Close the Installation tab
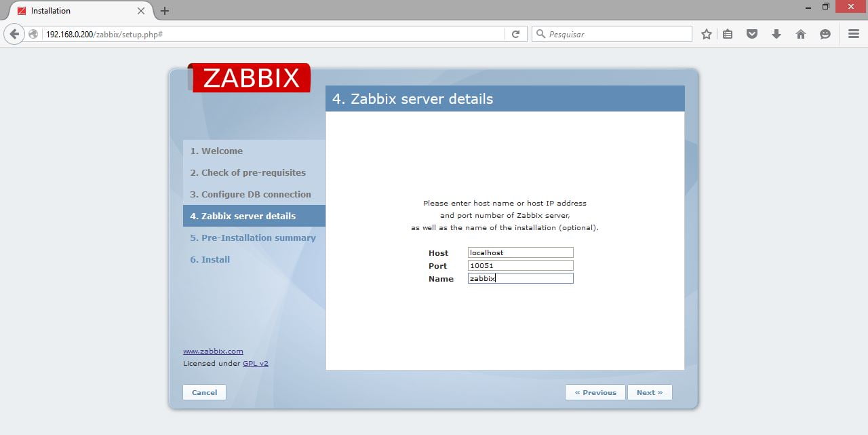Screen dimensions: 868x435 click(141, 11)
